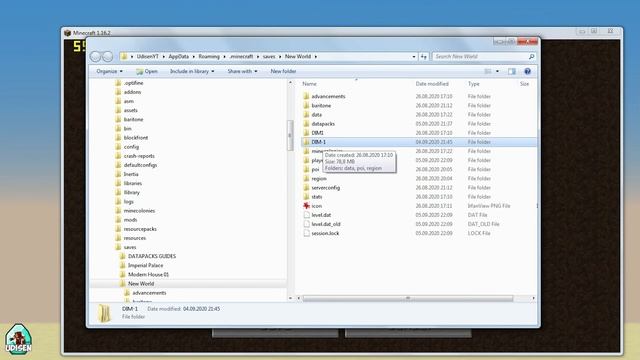Click .minecraft in the address breadcrumb
This screenshot has width=640, height=360.
[x=241, y=57]
